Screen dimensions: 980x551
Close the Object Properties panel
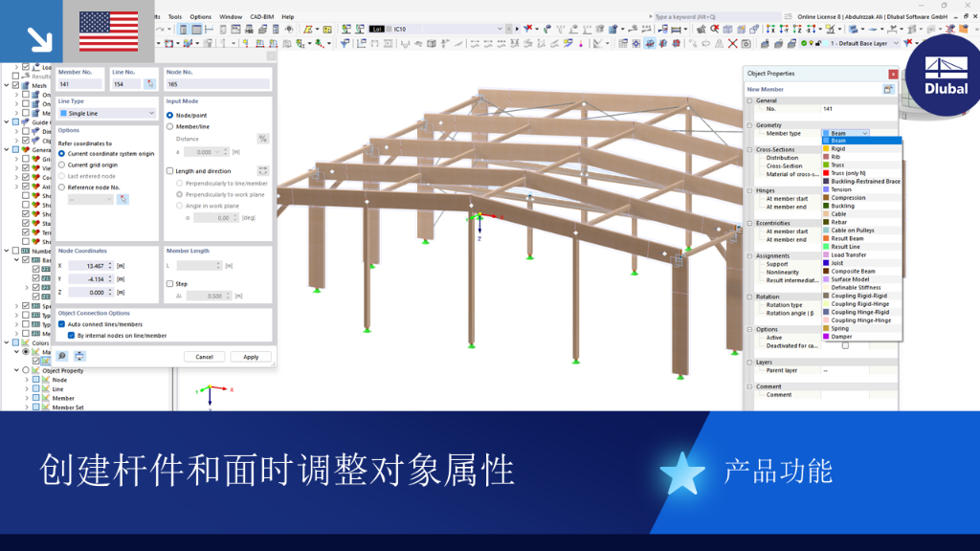click(x=893, y=74)
